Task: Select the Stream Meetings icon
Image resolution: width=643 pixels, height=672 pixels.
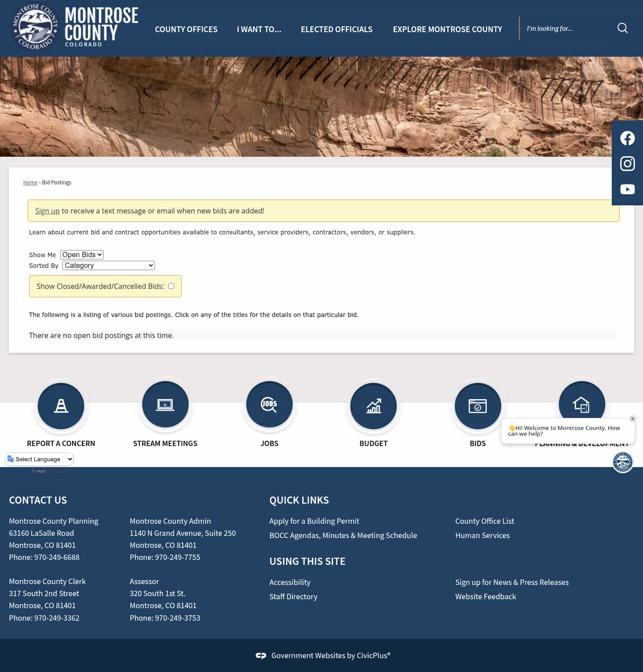Action: tap(165, 404)
